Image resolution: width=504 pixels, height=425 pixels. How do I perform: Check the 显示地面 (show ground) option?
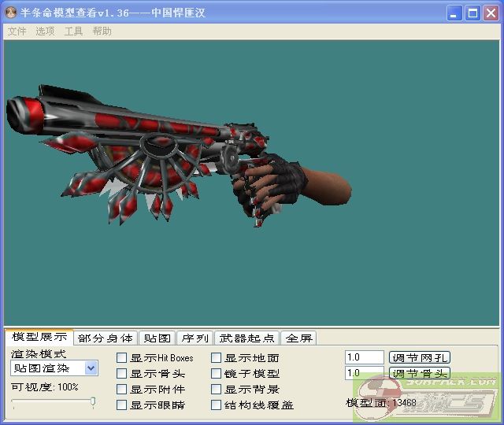(x=217, y=358)
